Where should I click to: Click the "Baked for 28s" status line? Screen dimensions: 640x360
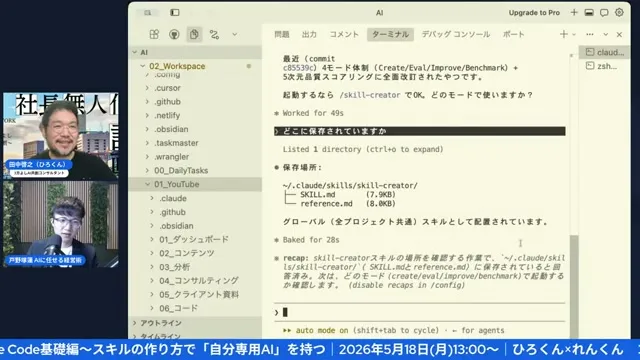coord(311,240)
